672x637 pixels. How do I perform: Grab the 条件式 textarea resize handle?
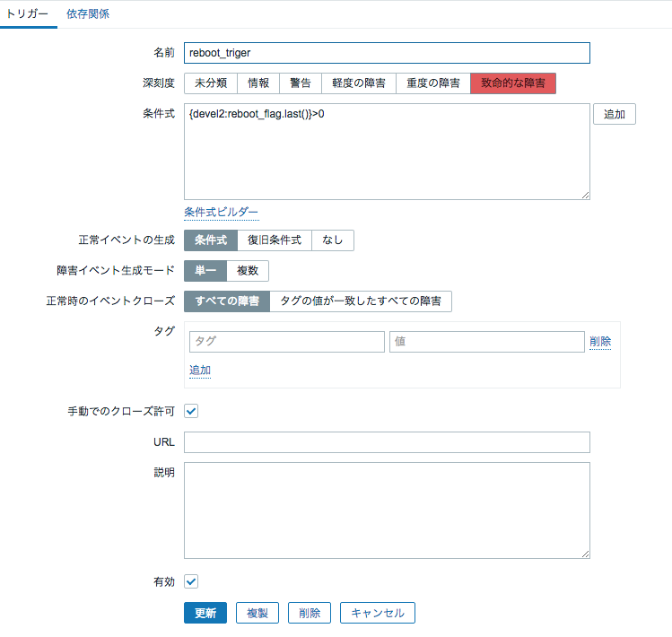[586, 195]
